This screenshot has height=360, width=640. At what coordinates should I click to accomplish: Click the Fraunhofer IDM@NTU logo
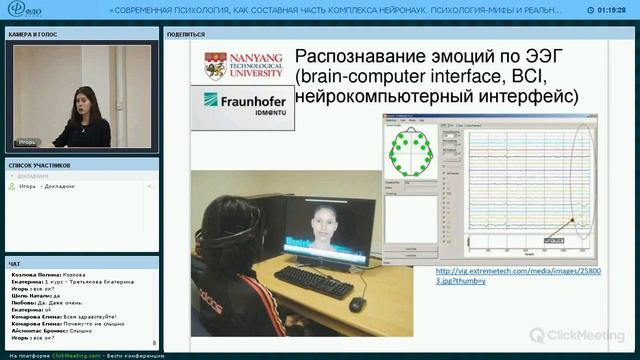tap(242, 108)
